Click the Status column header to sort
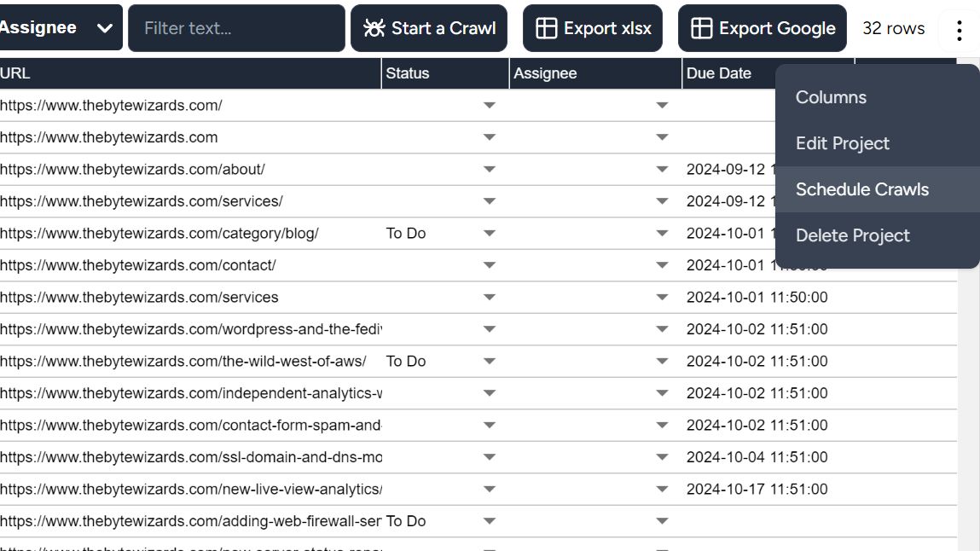 (407, 73)
